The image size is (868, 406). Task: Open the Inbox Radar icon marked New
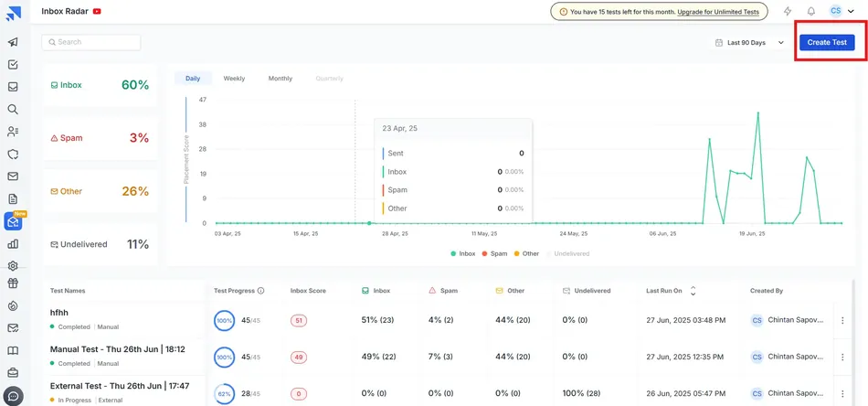tap(13, 221)
